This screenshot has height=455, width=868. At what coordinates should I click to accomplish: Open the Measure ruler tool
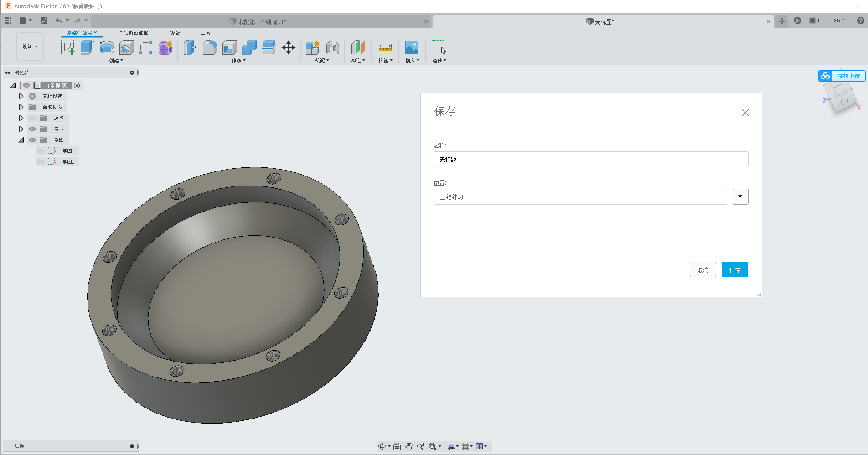pos(385,47)
